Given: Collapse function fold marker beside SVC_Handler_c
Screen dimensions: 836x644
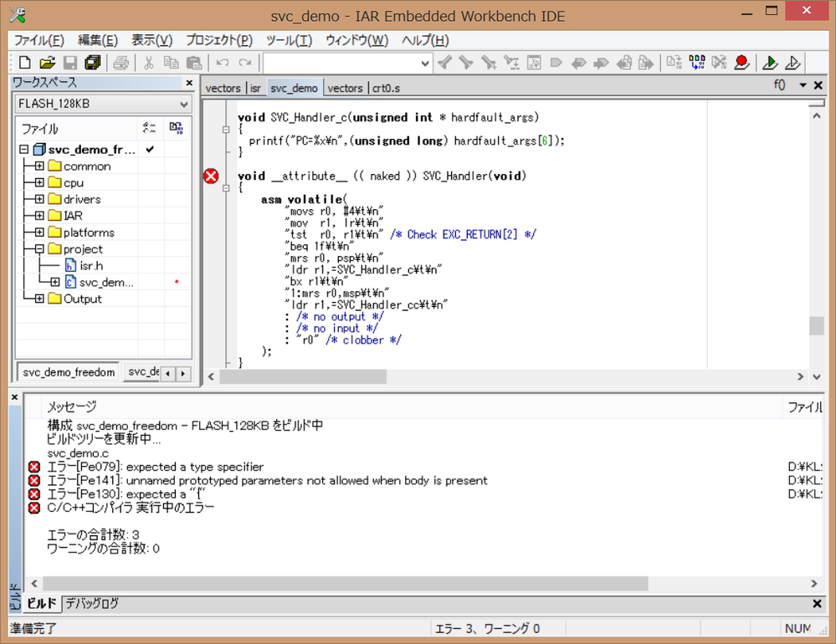Looking at the screenshot, I should (226, 130).
